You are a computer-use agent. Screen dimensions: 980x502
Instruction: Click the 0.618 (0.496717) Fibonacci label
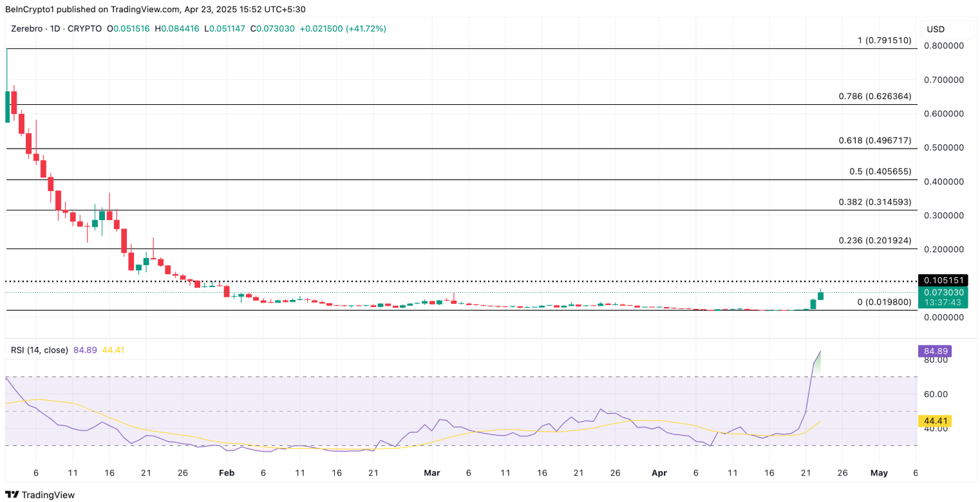(874, 140)
